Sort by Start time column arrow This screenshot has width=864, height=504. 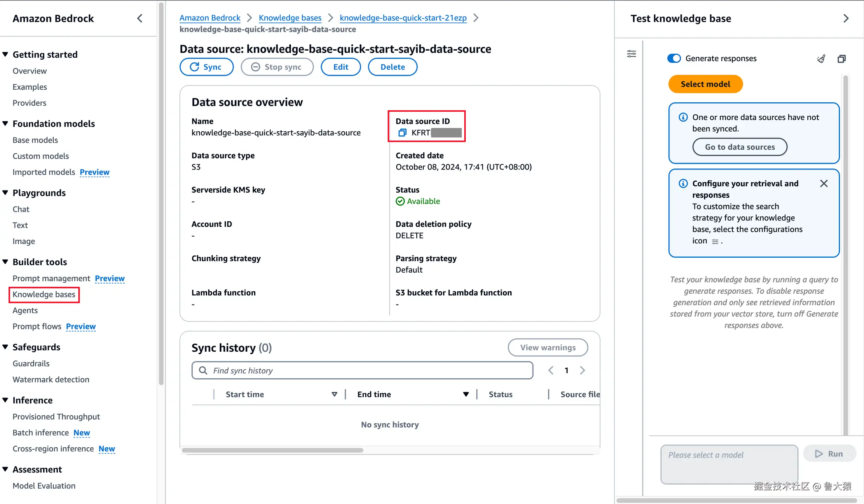point(334,394)
